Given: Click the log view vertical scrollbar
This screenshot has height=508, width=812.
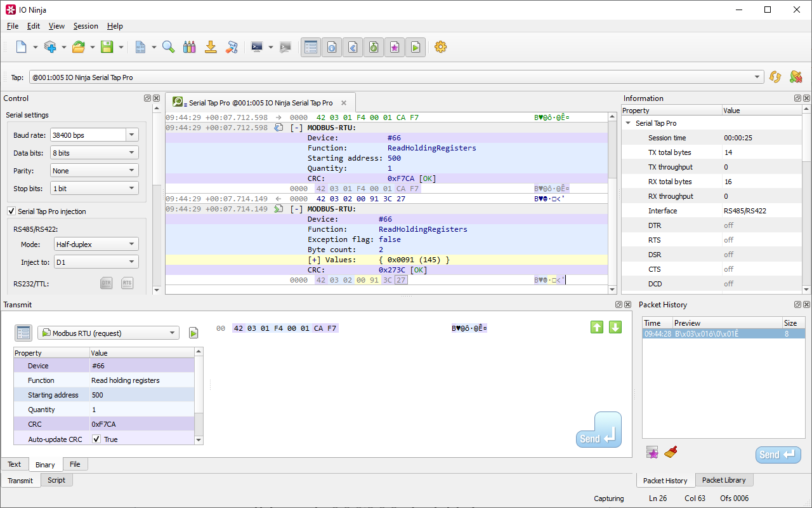Looking at the screenshot, I should [612, 203].
